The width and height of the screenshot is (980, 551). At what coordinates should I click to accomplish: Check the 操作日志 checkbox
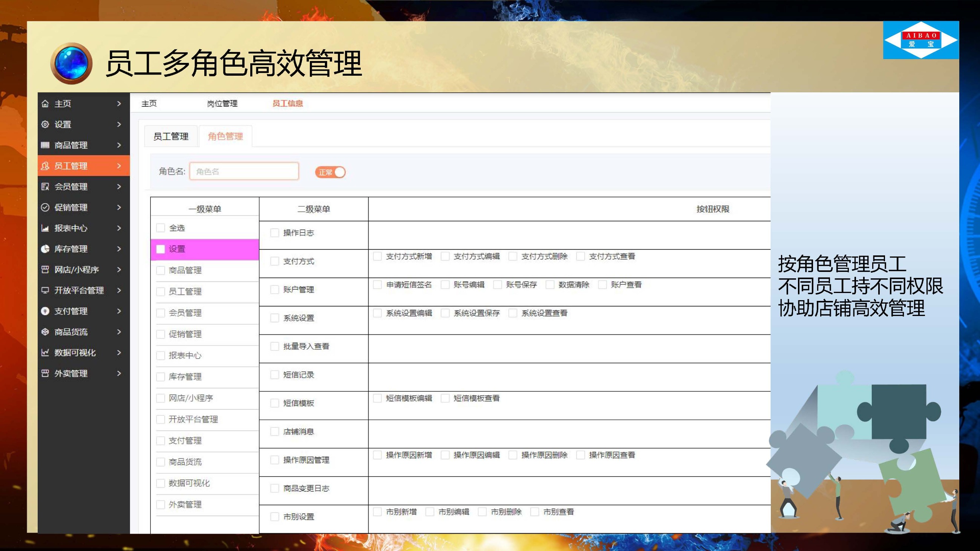pos(274,233)
